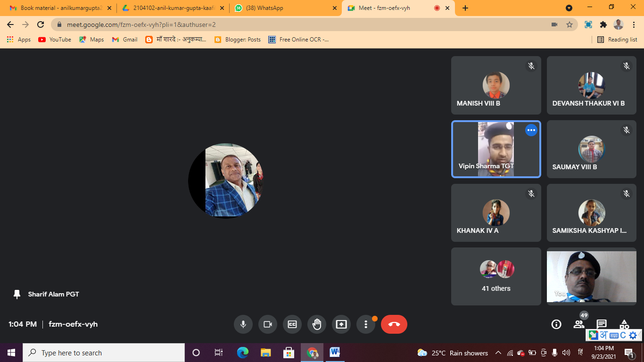The height and width of the screenshot is (362, 644).
Task: Open Present now screen share button
Action: [341, 324]
